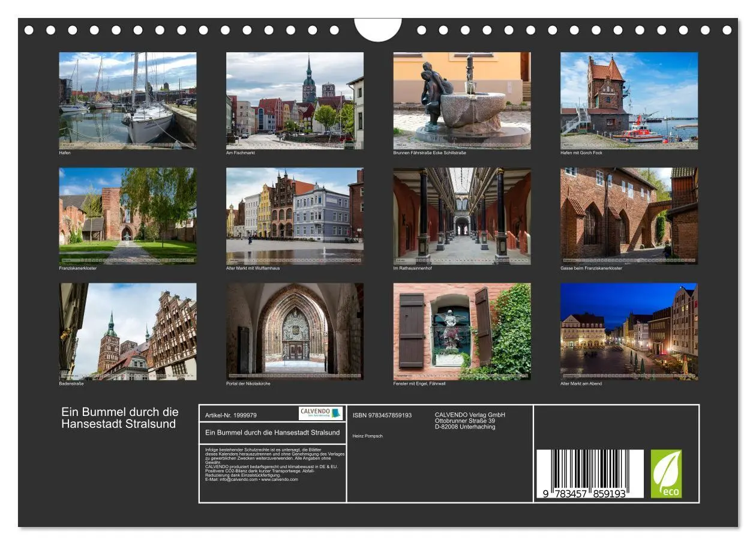Select the Badenstraße gabled houses photo
756x545 pixels.
point(127,331)
